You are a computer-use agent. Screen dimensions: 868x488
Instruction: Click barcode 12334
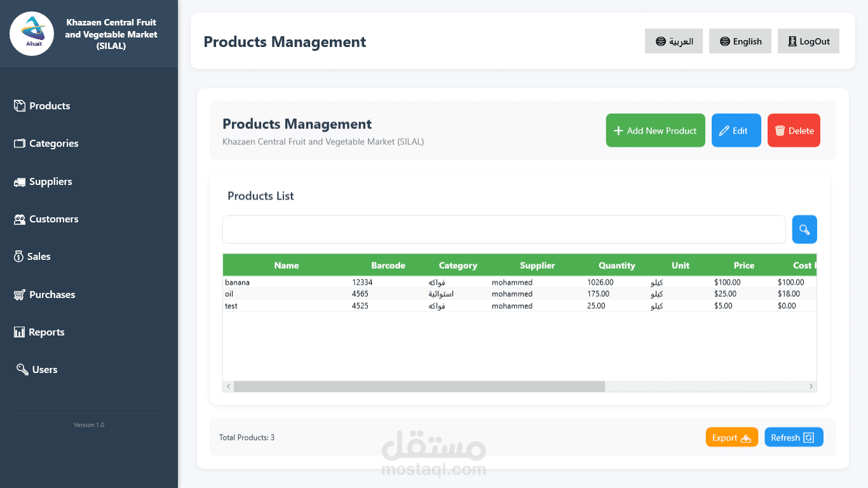[x=362, y=282]
